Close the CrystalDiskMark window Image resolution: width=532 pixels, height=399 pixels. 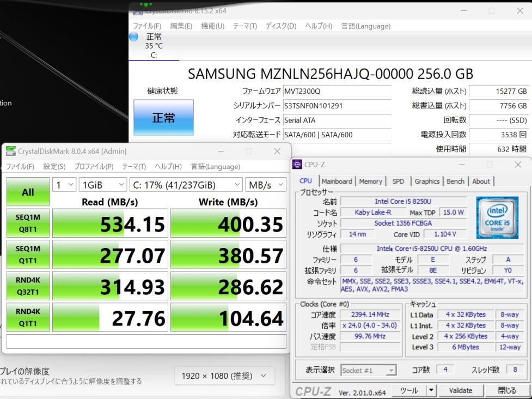277,151
